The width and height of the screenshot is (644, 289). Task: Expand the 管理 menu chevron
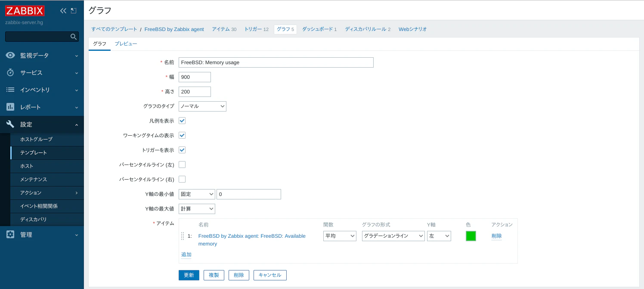77,235
